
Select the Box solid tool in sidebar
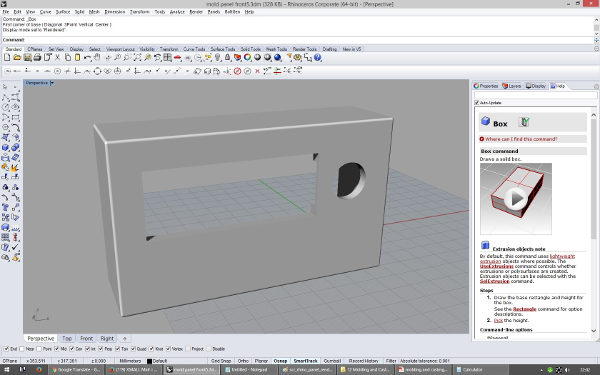coord(5,147)
